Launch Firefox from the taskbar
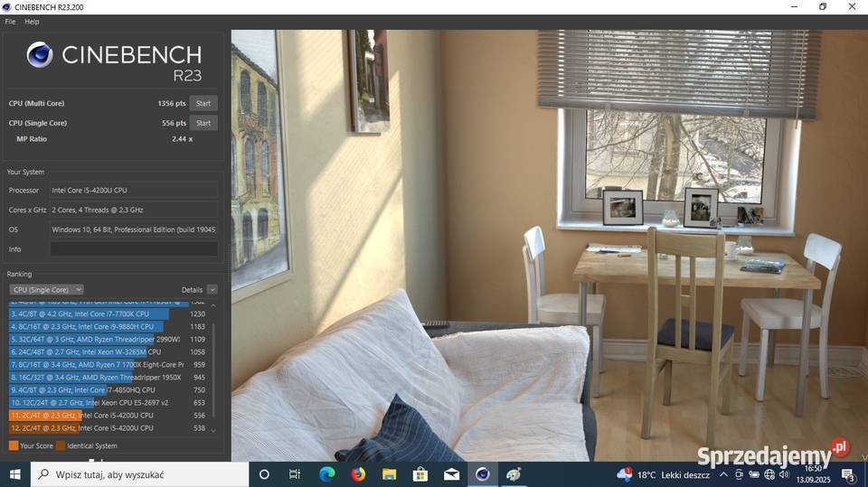 pos(358,474)
